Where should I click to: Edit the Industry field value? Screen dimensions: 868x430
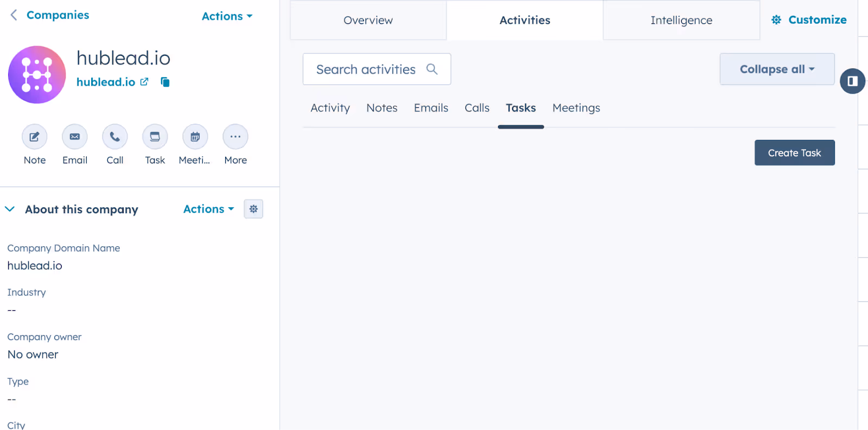12,310
